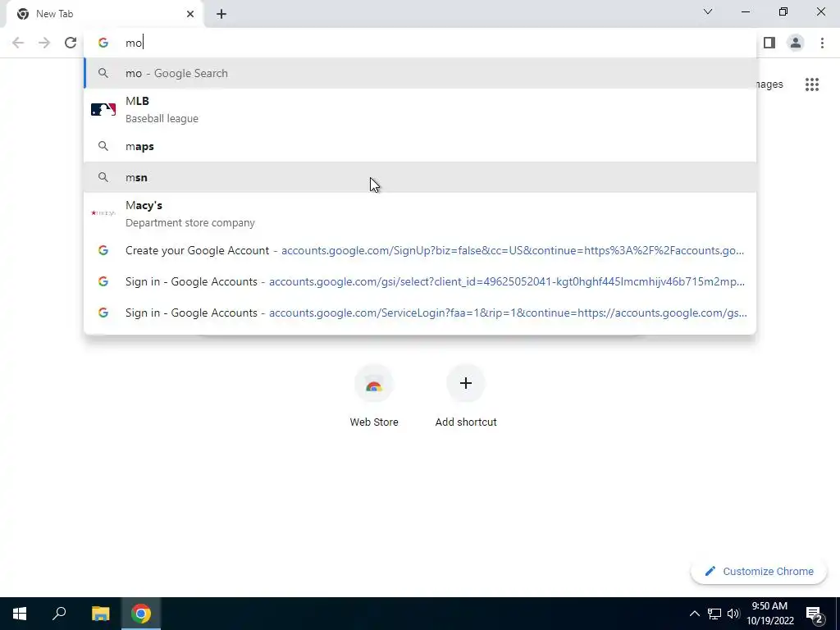Screen dimensions: 840x630
Task: Select the New Tab tab
Action: point(105,14)
